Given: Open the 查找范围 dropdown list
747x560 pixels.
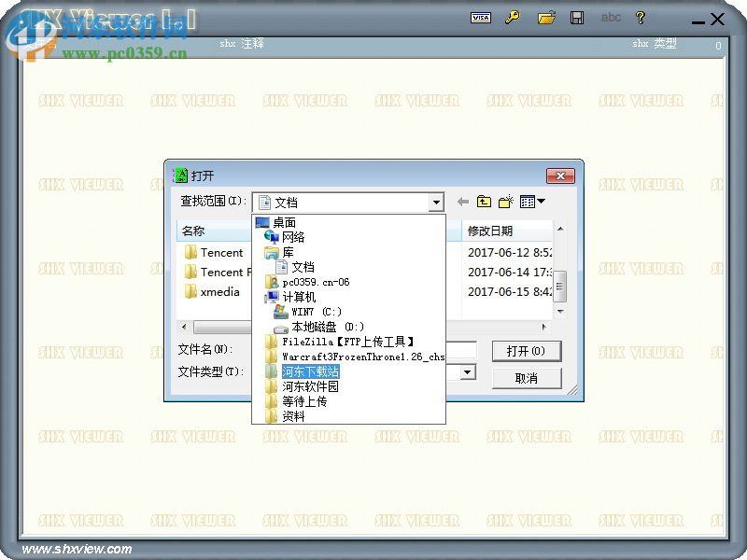Looking at the screenshot, I should coord(436,202).
